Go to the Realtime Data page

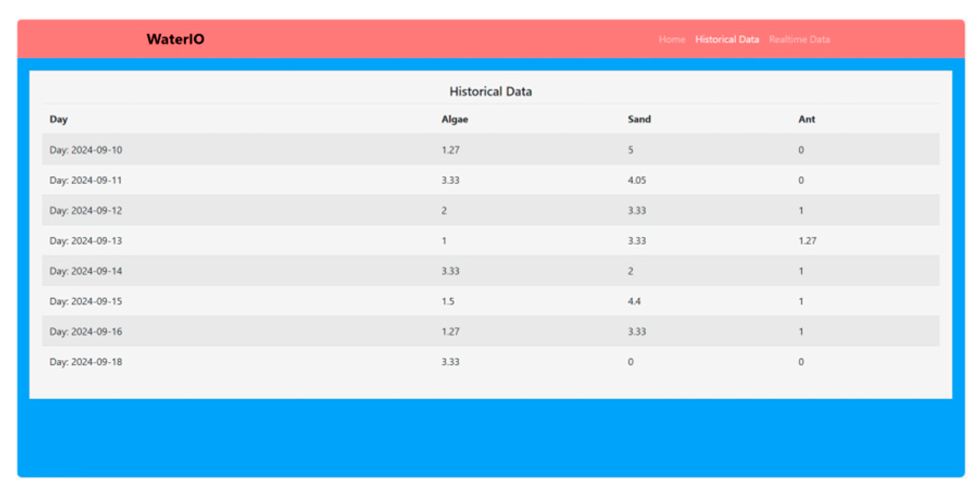pyautogui.click(x=799, y=40)
